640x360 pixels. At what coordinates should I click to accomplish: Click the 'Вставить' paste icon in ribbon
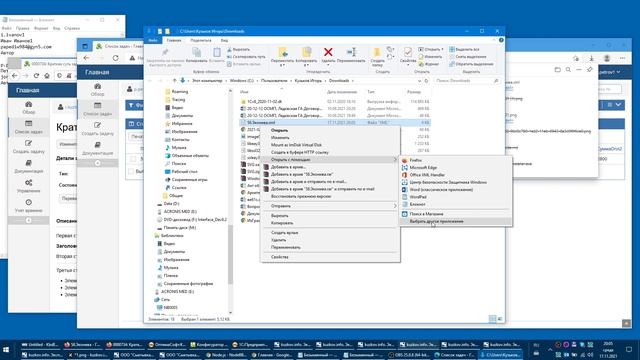tap(217, 52)
